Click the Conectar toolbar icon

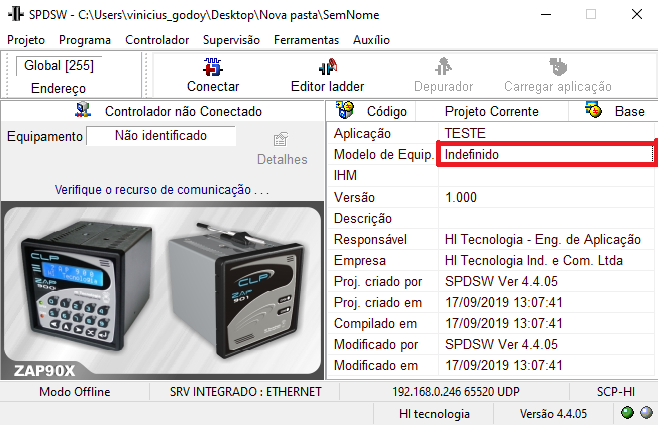[x=213, y=67]
